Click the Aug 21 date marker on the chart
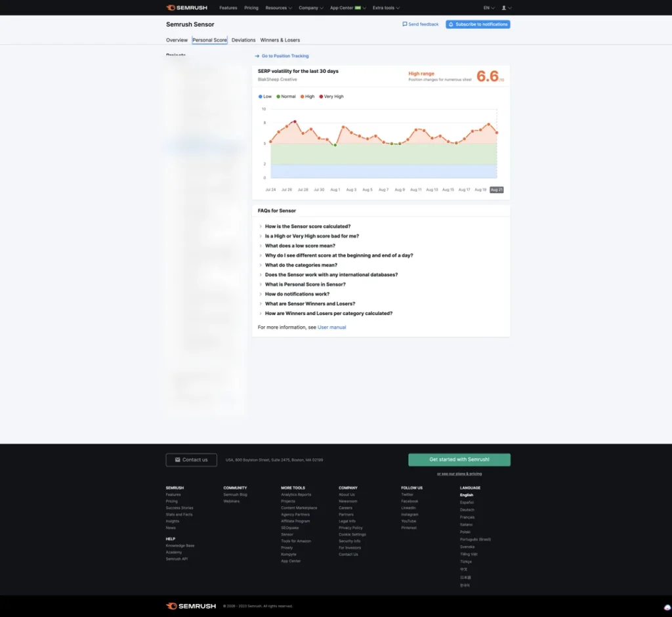The height and width of the screenshot is (617, 672). (x=496, y=190)
